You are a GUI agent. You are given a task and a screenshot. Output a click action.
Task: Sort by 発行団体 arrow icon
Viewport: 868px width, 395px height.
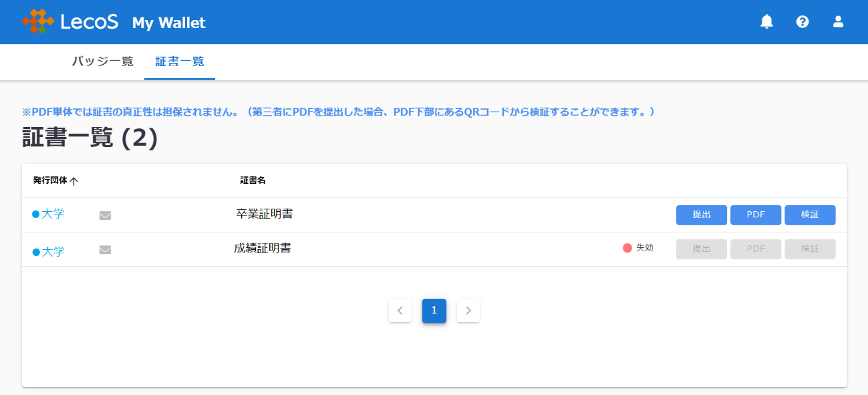pyautogui.click(x=74, y=181)
